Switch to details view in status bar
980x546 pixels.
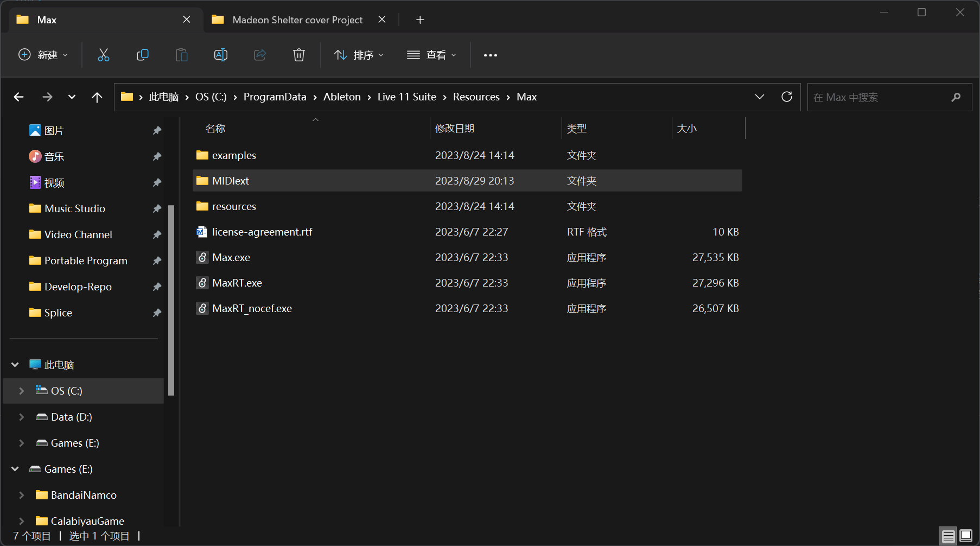tap(948, 536)
